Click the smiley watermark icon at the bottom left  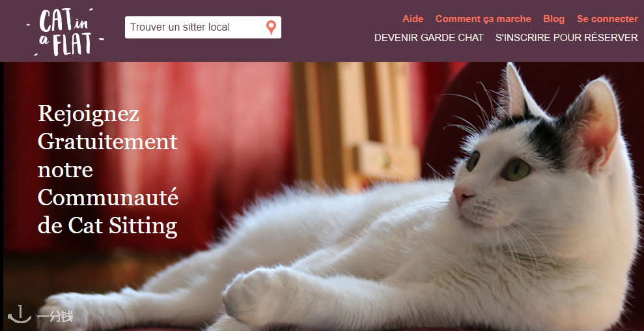tap(20, 314)
